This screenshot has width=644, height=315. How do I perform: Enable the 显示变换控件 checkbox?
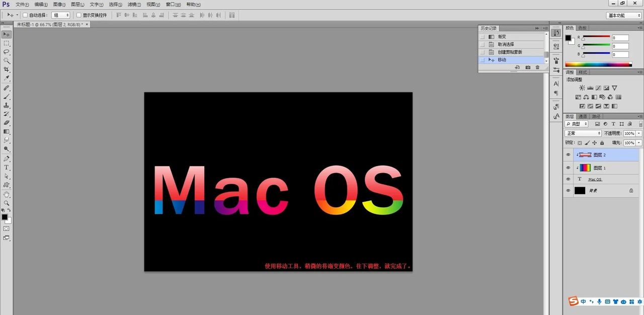coord(78,15)
